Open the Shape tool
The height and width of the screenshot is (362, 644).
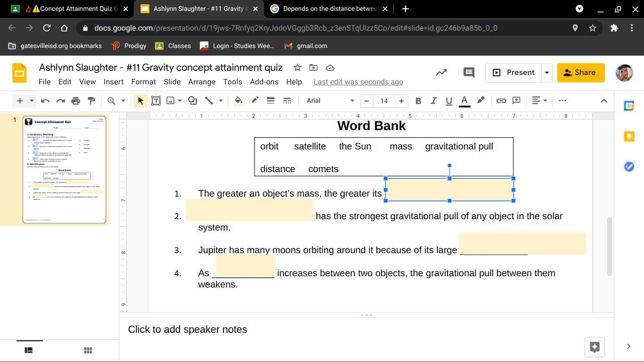click(192, 100)
